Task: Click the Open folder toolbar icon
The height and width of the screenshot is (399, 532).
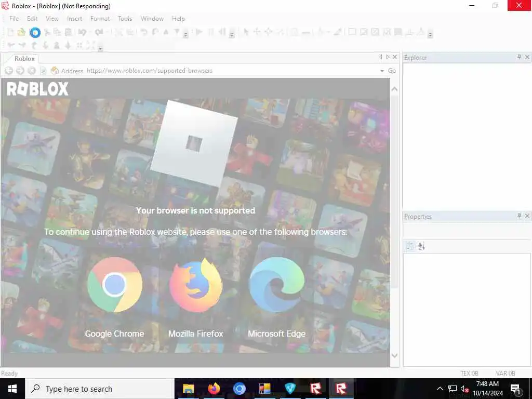Action: [x=21, y=32]
